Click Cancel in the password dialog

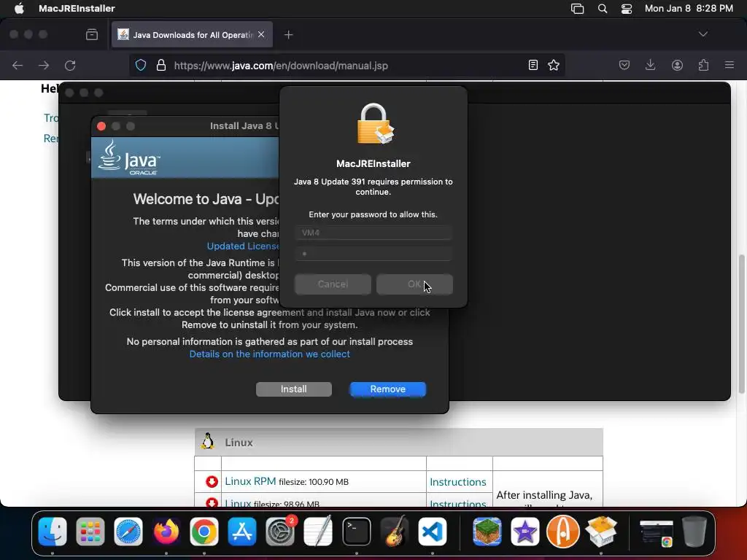333,284
